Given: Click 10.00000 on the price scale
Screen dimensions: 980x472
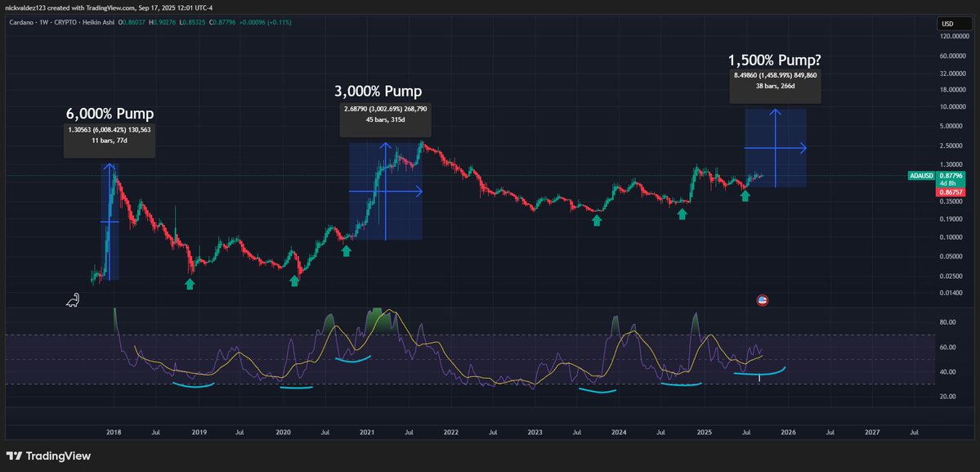Looking at the screenshot, I should [953, 107].
